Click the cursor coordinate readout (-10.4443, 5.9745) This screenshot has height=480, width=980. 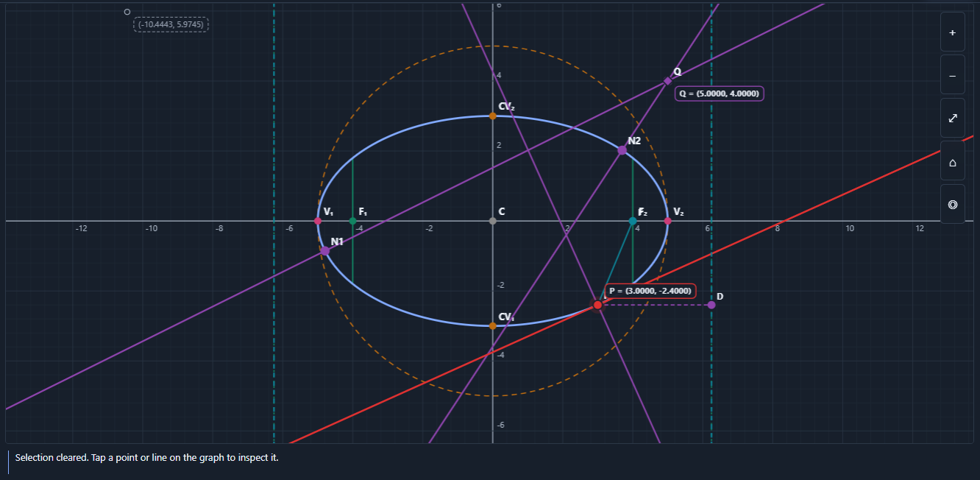[171, 24]
